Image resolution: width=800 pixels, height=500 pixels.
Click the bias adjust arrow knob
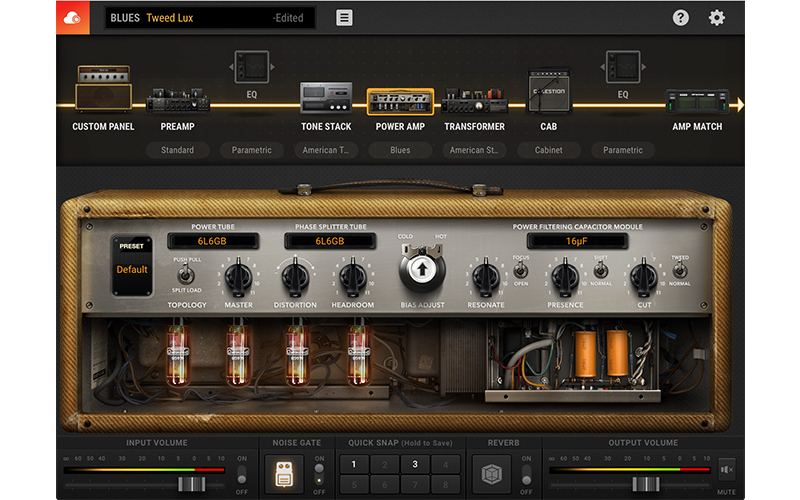point(422,269)
